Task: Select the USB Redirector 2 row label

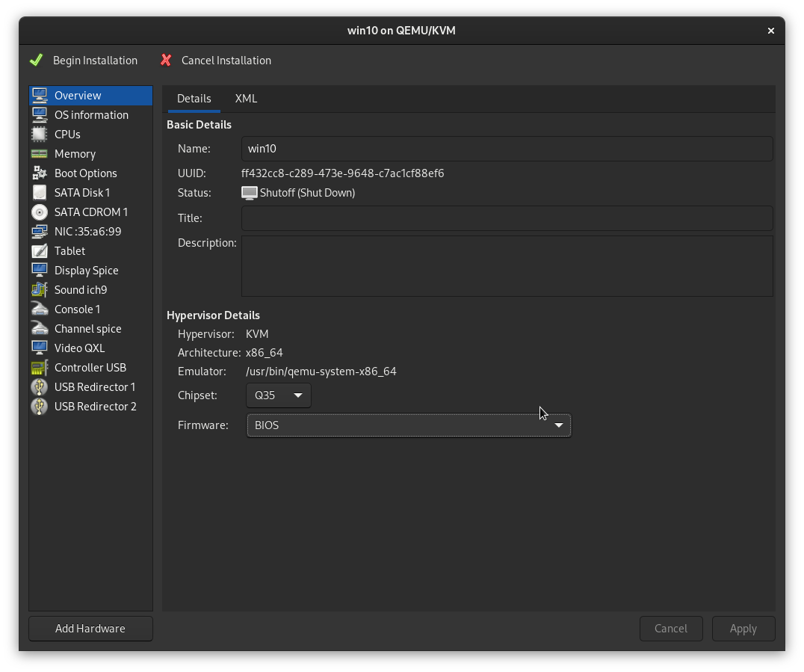Action: pos(96,407)
